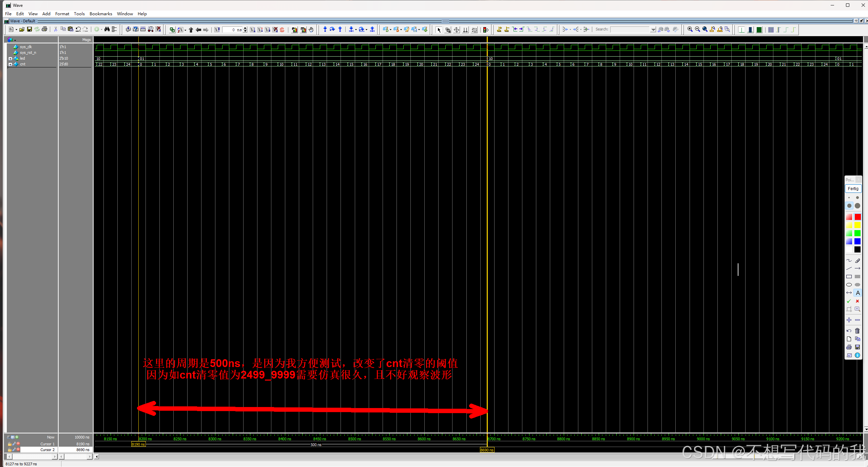
Task: Click the Zoom Full icon
Action: (705, 29)
